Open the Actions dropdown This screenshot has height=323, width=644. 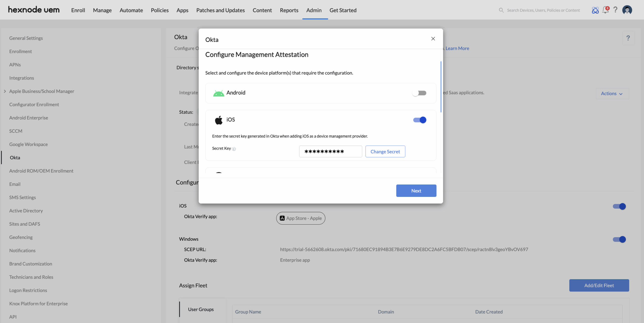pos(612,94)
